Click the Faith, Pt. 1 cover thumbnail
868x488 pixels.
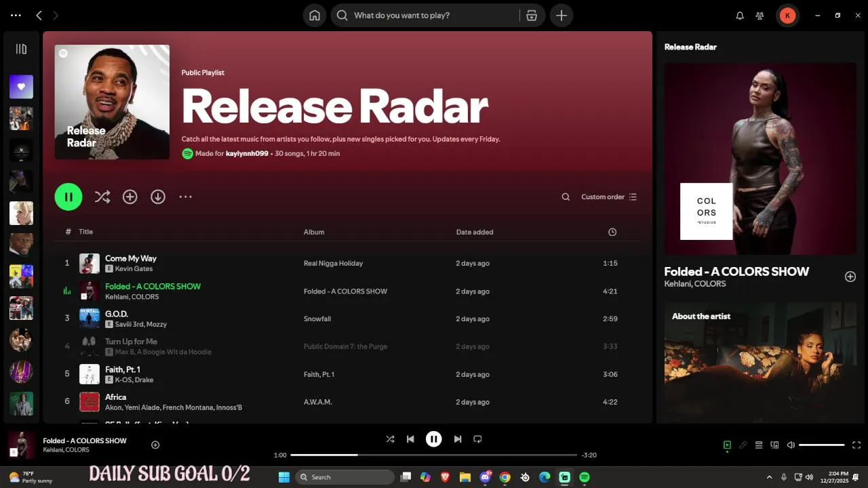pyautogui.click(x=90, y=374)
